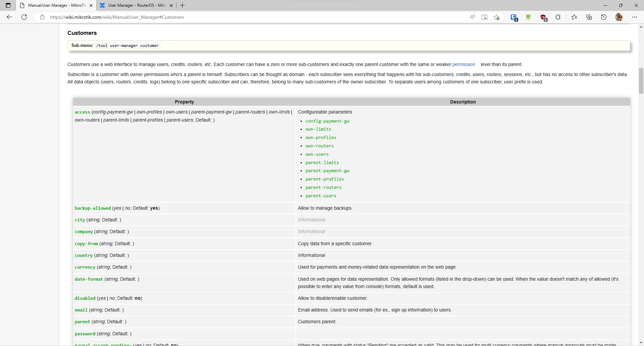Add this page to favorites
This screenshot has width=644, height=346.
(497, 17)
